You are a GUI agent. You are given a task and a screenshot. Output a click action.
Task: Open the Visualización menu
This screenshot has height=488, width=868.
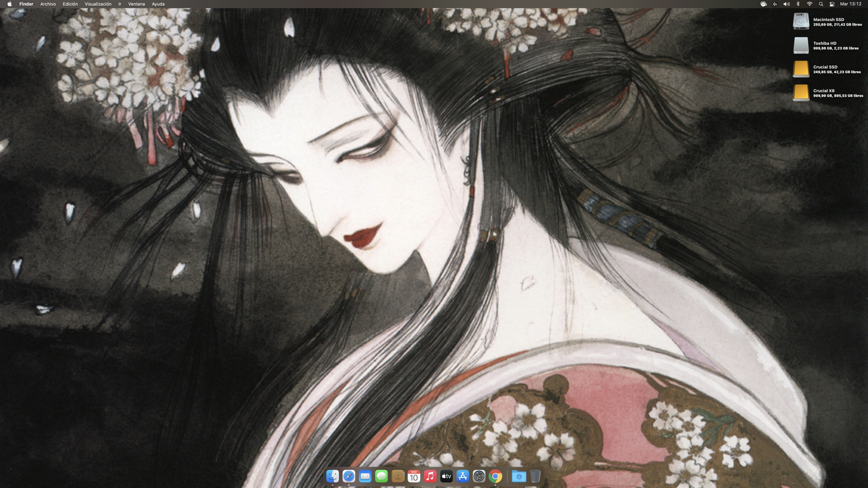(x=98, y=4)
